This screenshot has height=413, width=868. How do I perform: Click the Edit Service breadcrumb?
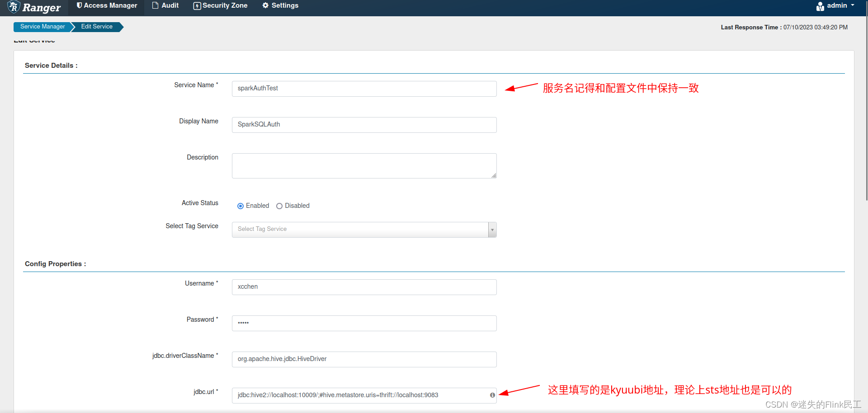[97, 27]
